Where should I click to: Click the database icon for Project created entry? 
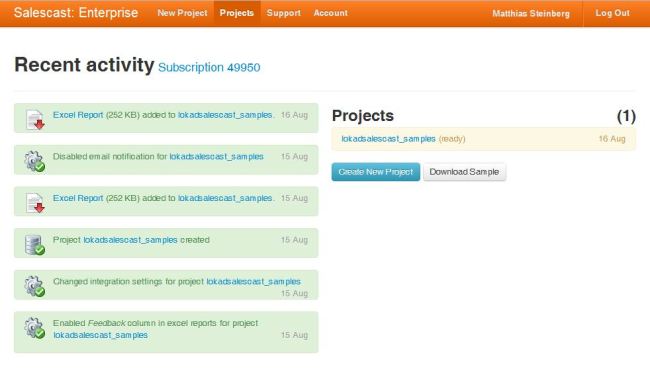[34, 245]
